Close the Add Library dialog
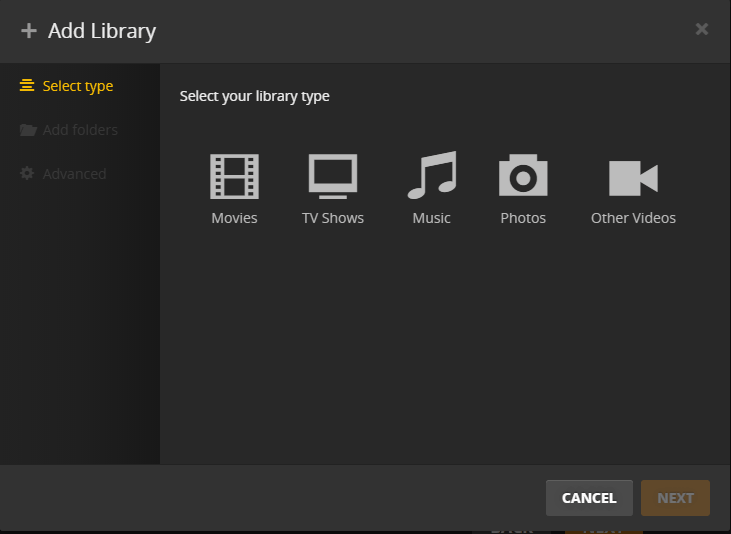This screenshot has height=534, width=731. pyautogui.click(x=702, y=29)
